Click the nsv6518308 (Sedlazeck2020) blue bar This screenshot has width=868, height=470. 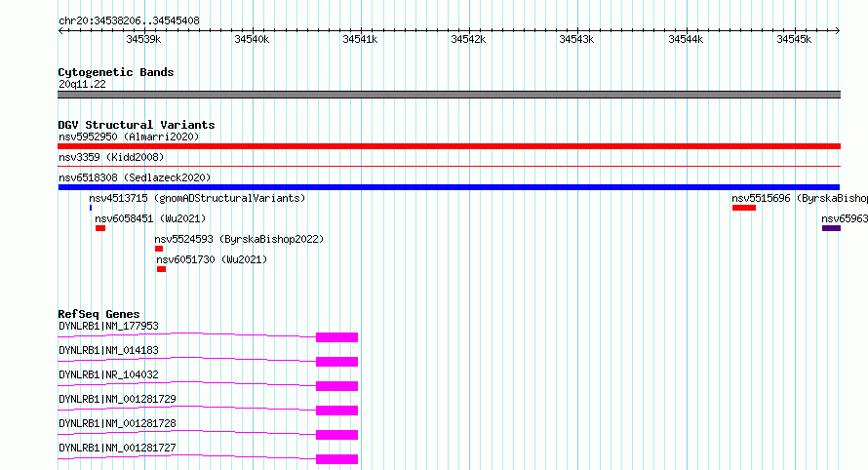click(x=449, y=187)
